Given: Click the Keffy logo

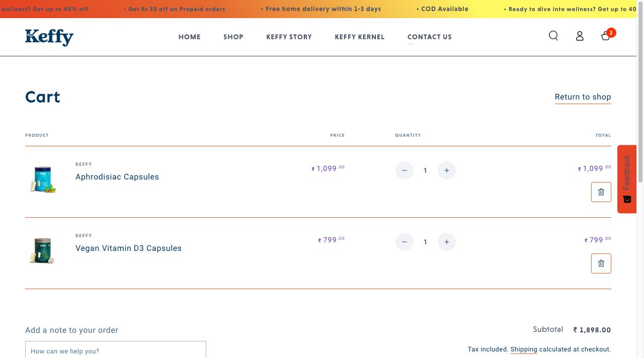Looking at the screenshot, I should pyautogui.click(x=49, y=37).
